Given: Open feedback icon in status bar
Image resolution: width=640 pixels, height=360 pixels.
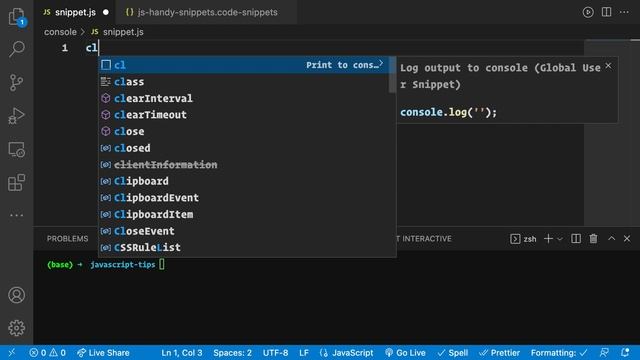Looking at the screenshot, I should pyautogui.click(x=604, y=353).
